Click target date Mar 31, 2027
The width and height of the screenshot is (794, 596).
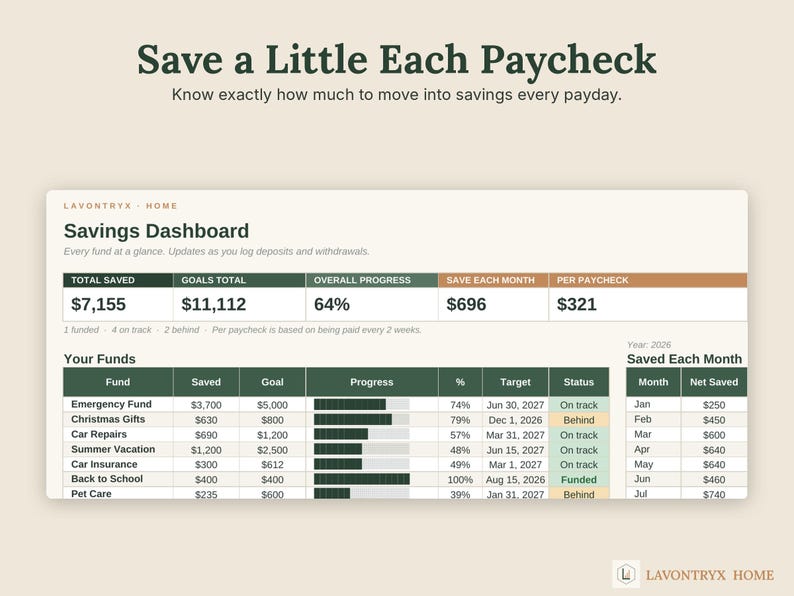(515, 435)
